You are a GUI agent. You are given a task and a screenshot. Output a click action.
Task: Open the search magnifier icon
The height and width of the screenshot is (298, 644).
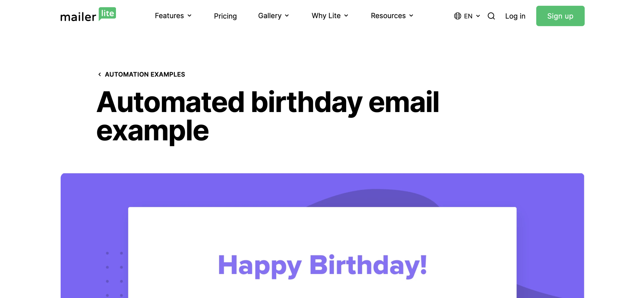(x=491, y=16)
